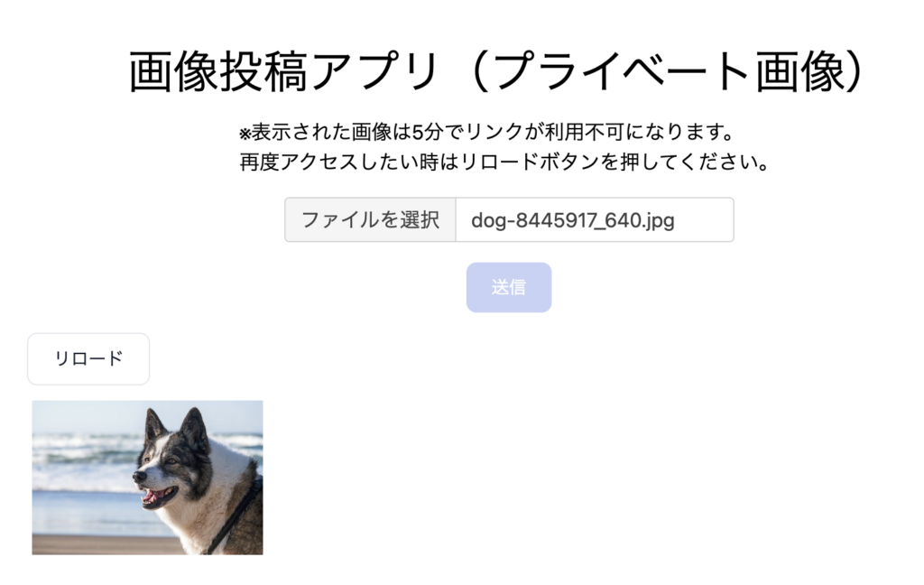Open the uploaded dog photo thumbnail

(147, 477)
